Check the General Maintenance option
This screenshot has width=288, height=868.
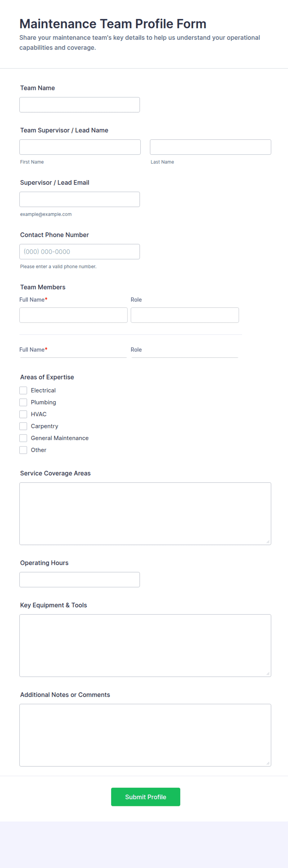pyautogui.click(x=23, y=438)
